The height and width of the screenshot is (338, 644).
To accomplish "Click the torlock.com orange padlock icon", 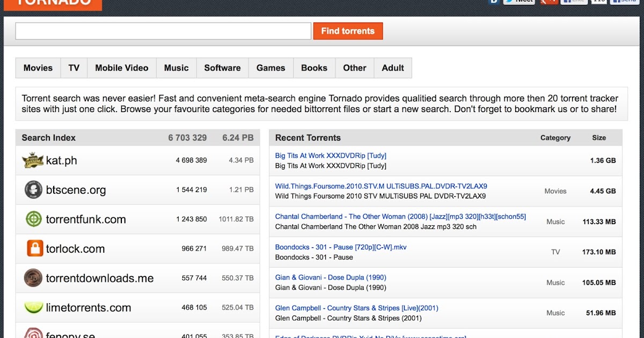I will [x=35, y=248].
